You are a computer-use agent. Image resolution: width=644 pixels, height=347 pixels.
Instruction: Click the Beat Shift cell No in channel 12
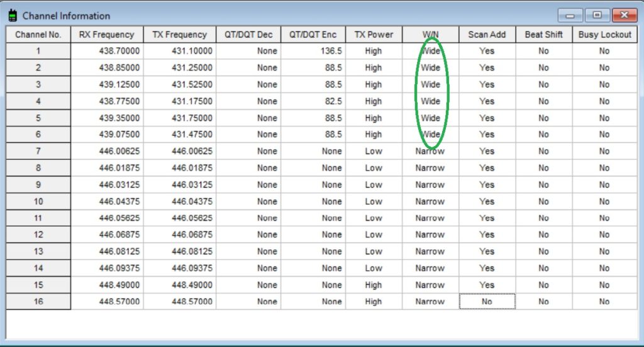[x=544, y=234]
